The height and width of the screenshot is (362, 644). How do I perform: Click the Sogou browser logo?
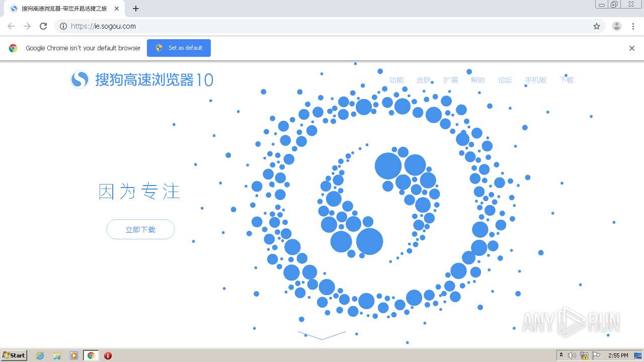point(79,79)
